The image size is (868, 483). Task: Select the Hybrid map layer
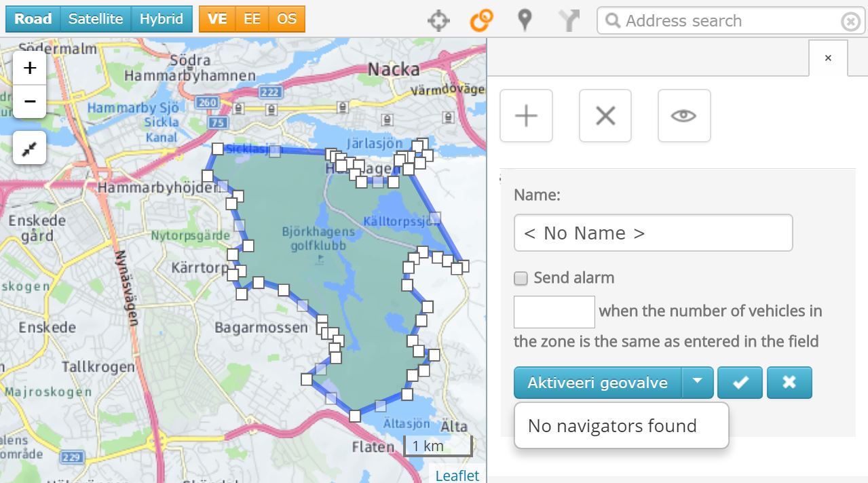tap(162, 19)
